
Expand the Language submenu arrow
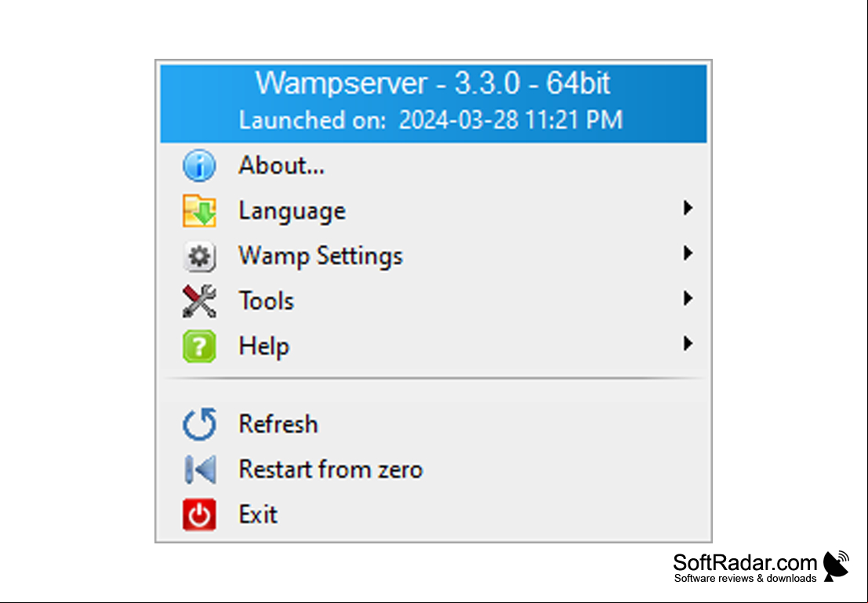[x=688, y=209]
